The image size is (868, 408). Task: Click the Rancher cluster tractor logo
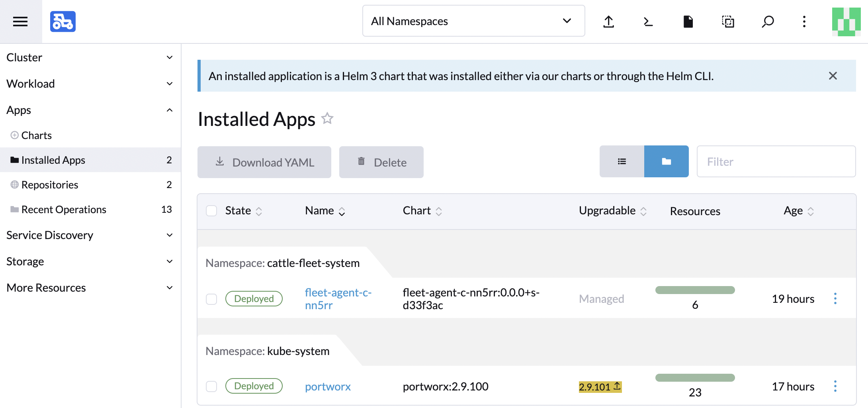coord(63,22)
